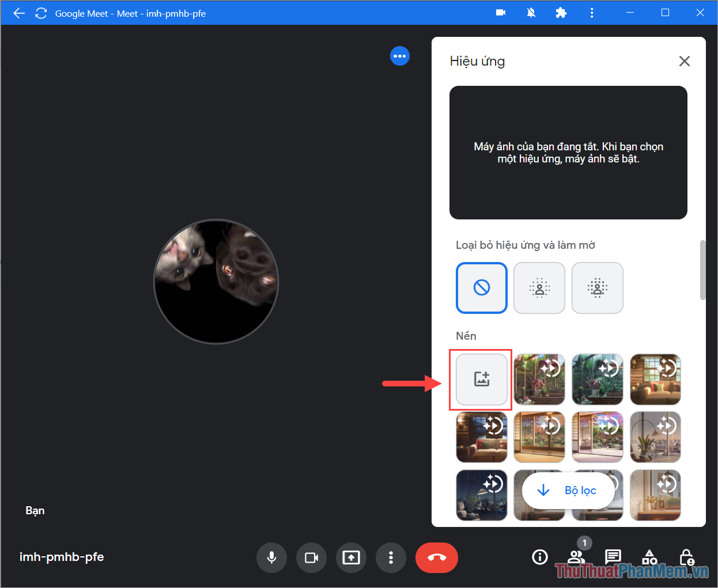This screenshot has width=718, height=588.
Task: Open host controls with the lock icon
Action: click(686, 557)
